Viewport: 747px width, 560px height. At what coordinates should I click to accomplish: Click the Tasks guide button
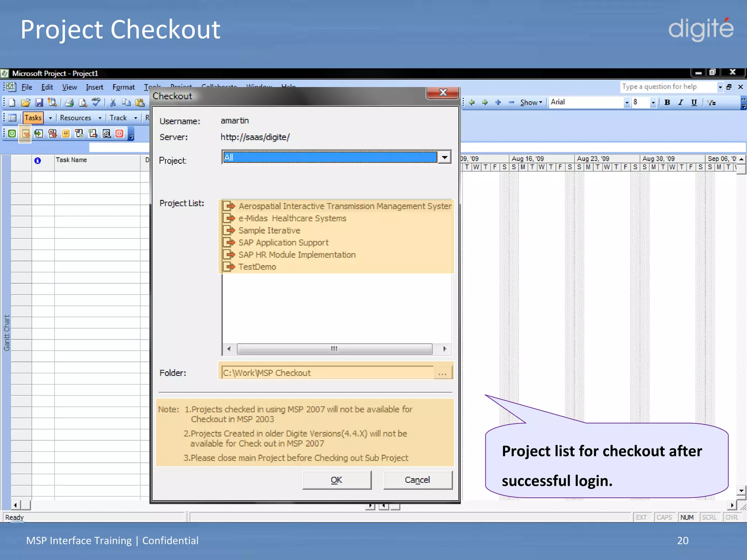33,118
